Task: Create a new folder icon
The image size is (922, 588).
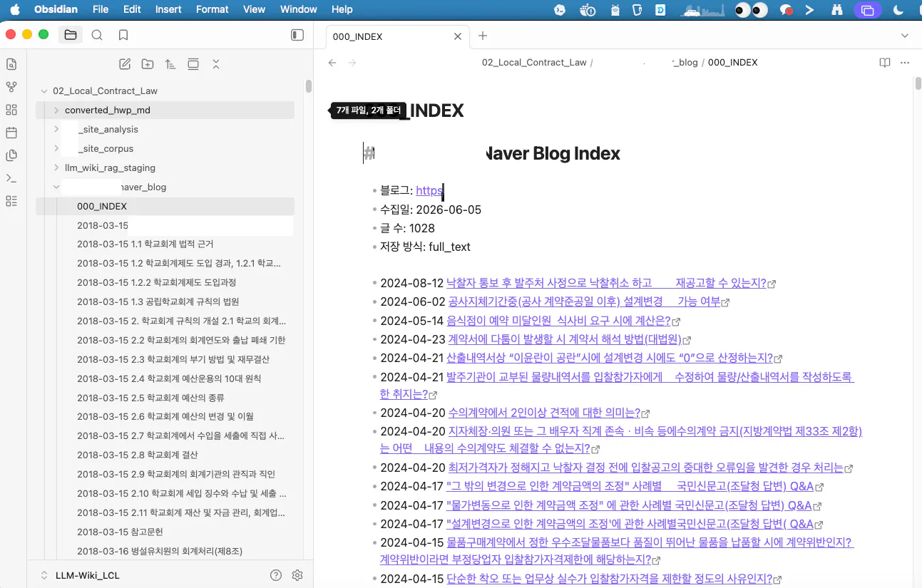Action: click(148, 64)
